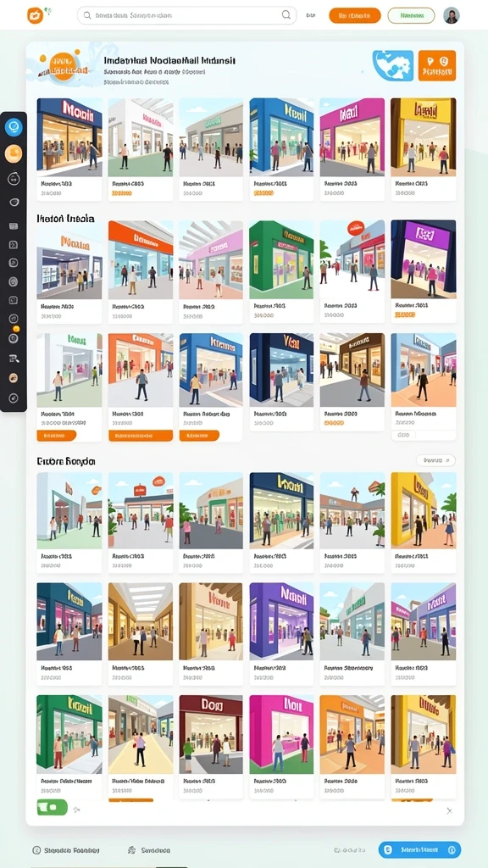Screen dimensions: 488x868
Task: Click the green-outlined button in the top header
Action: (x=411, y=15)
